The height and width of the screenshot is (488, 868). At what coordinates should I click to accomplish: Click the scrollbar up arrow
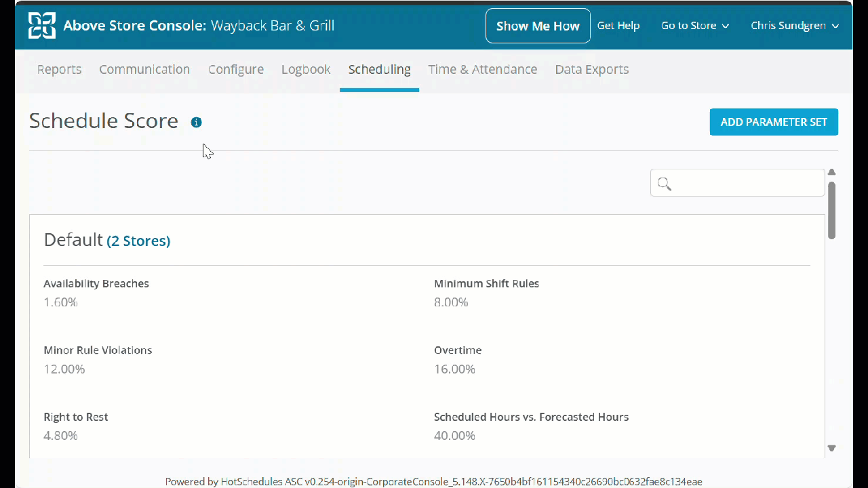point(831,172)
